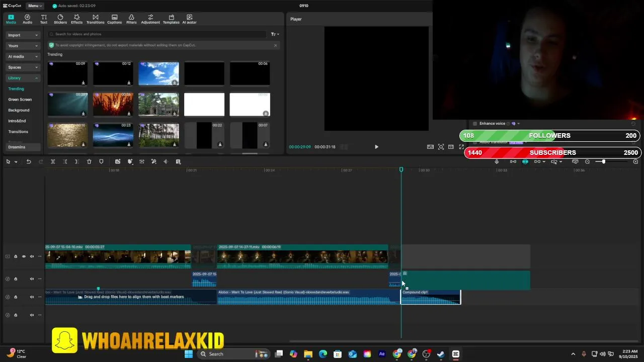
Task: Open more options for video track
Action: [40, 256]
